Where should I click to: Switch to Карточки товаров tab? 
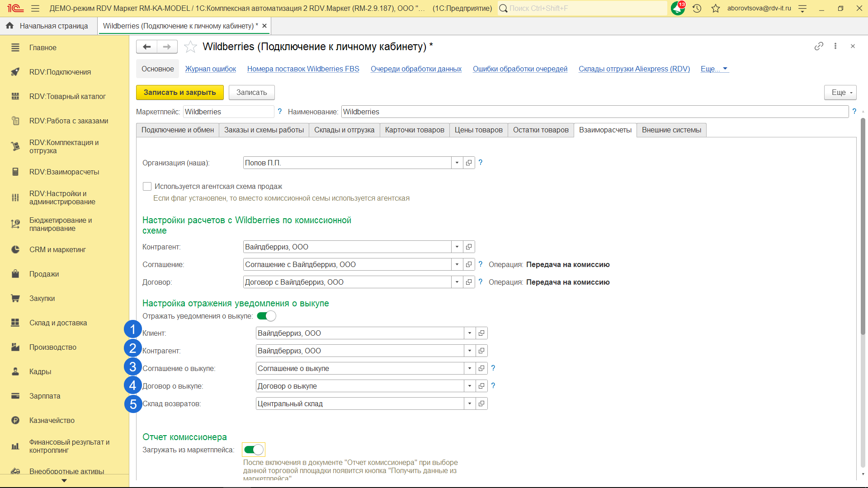[x=414, y=130]
